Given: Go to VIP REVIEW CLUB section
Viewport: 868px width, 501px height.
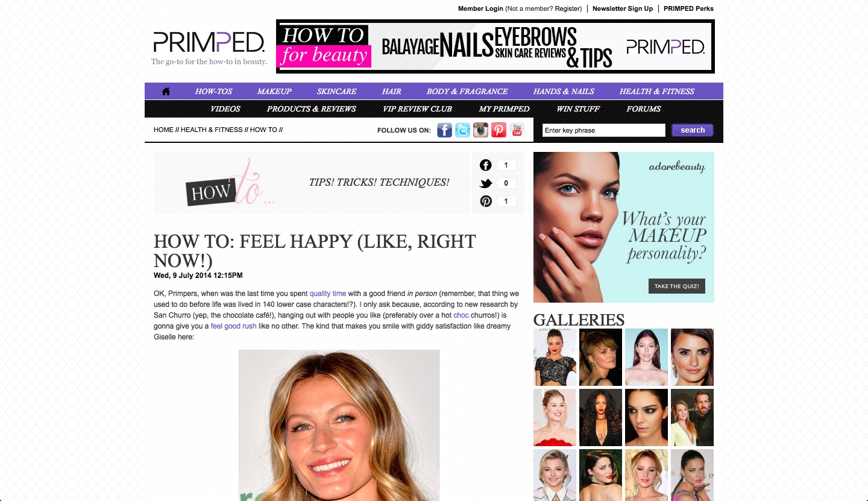Looking at the screenshot, I should coord(417,109).
